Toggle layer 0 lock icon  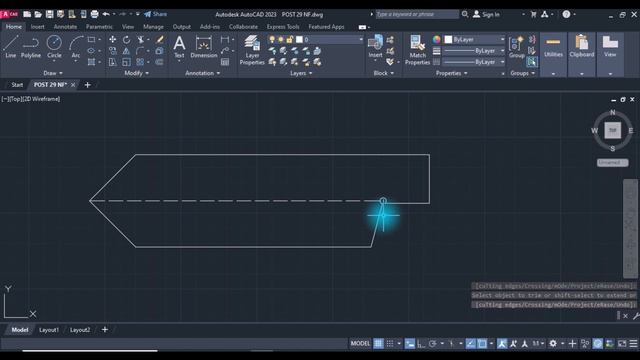(x=289, y=40)
